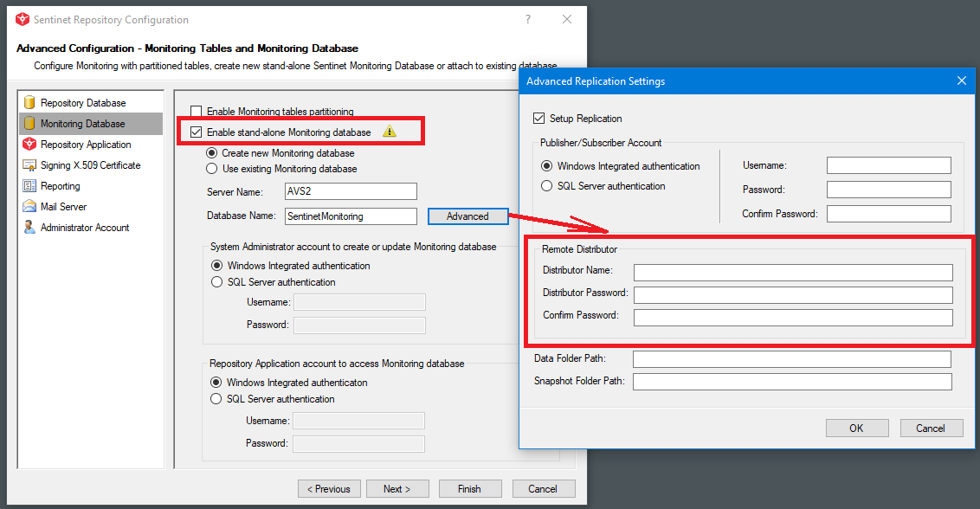The height and width of the screenshot is (509, 980).
Task: Select Use existing Monitoring database option
Action: [211, 169]
